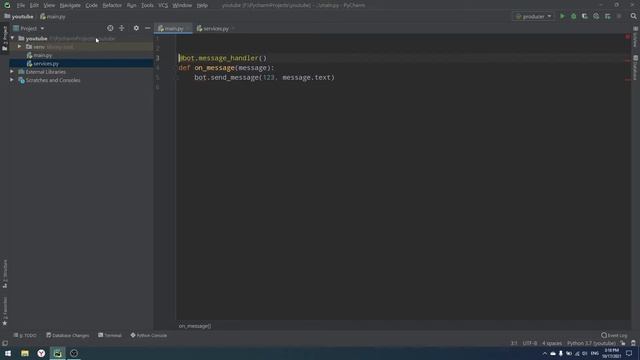Click the lock read-only icon in status bar
Screen dimensions: 640x360
[x=623, y=343]
